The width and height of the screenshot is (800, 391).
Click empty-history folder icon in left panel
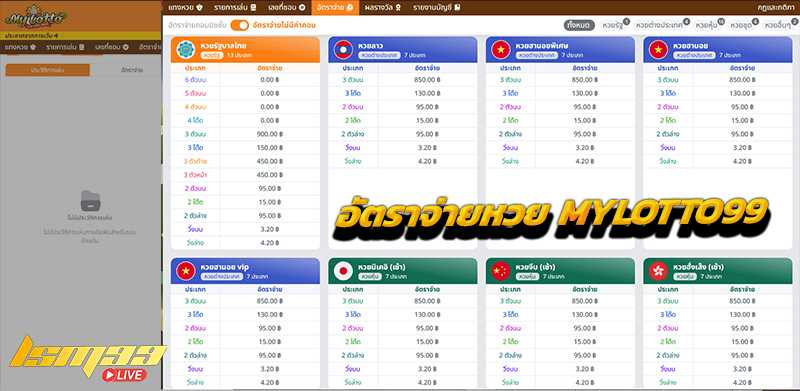coord(90,201)
